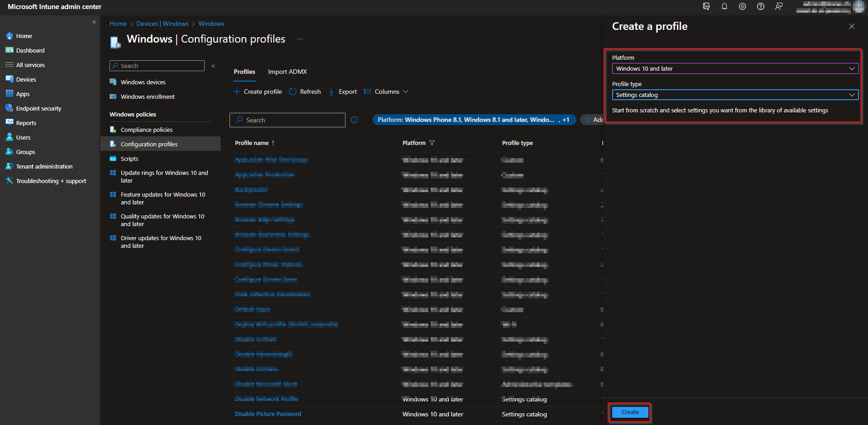The image size is (868, 425).
Task: Open the feedback icon in the top bar
Action: [778, 6]
